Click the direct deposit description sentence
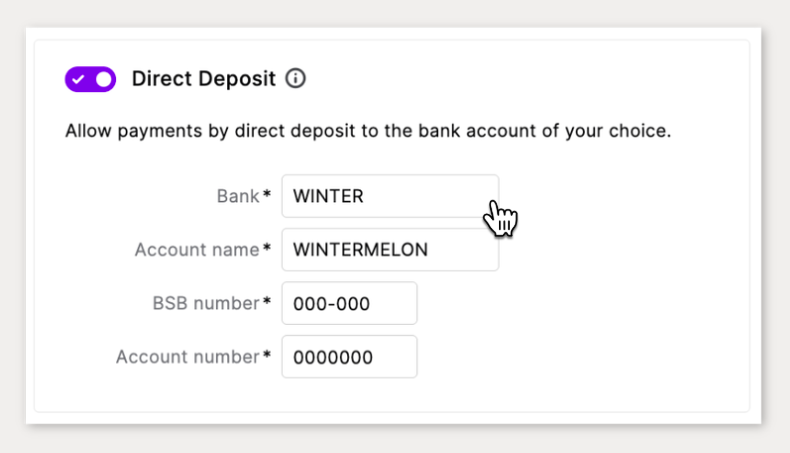 pos(367,131)
